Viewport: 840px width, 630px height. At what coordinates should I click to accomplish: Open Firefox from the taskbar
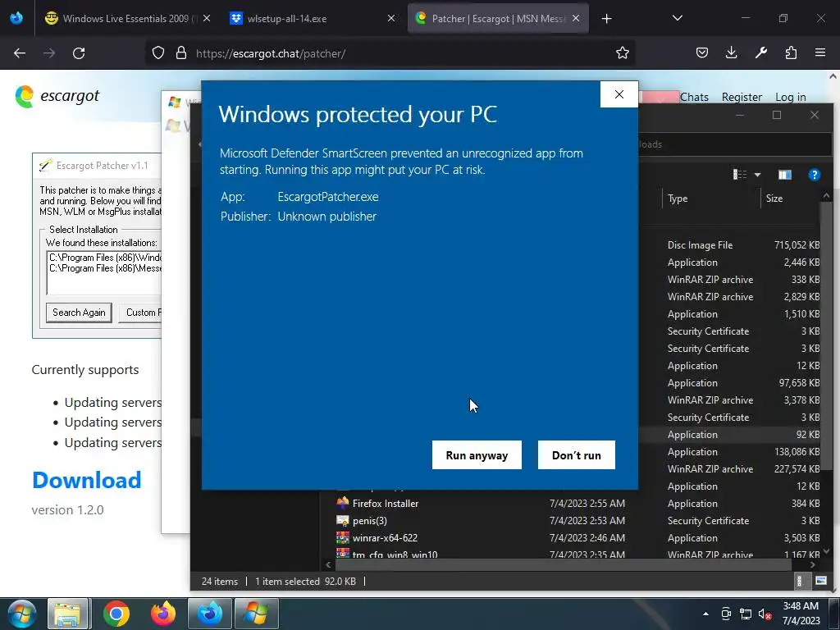(x=163, y=614)
